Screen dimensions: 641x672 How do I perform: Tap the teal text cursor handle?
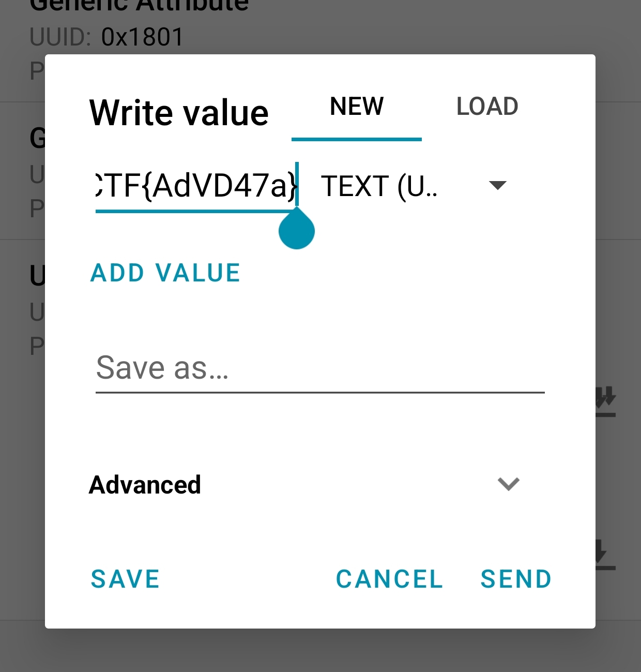[297, 231]
